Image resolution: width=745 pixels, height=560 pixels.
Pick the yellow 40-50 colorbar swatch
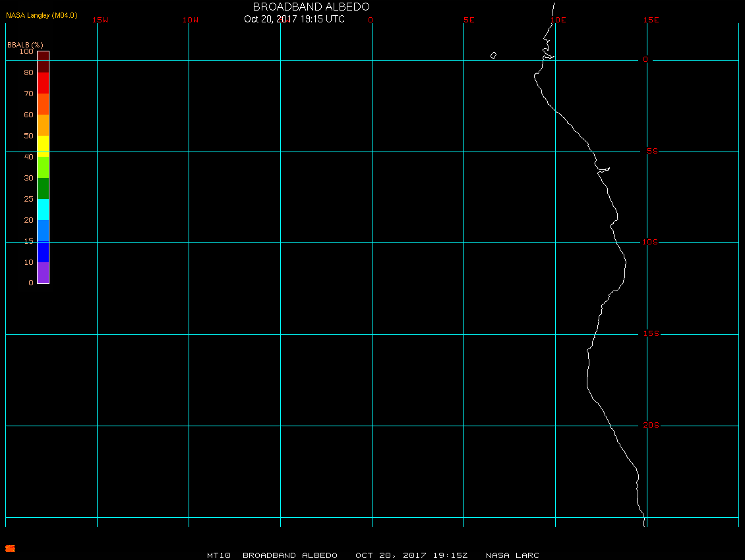(x=44, y=146)
